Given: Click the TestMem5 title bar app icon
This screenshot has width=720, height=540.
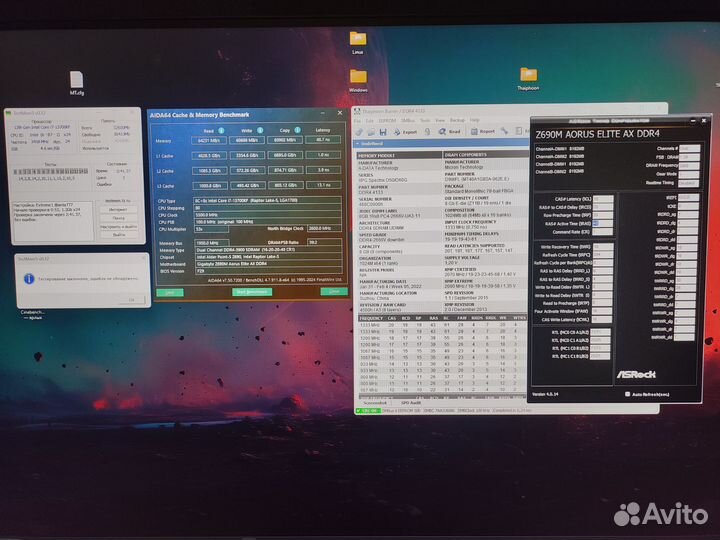Looking at the screenshot, I should [x=8, y=113].
